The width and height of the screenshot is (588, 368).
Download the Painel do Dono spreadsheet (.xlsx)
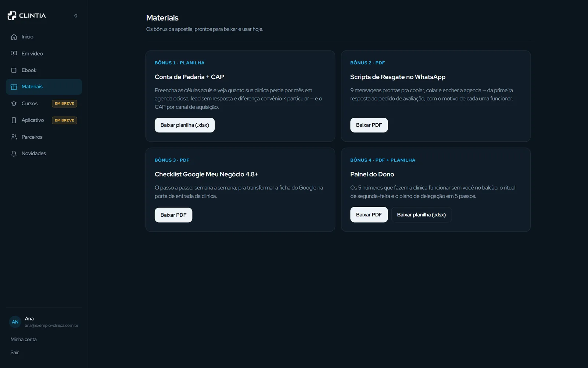pos(422,215)
